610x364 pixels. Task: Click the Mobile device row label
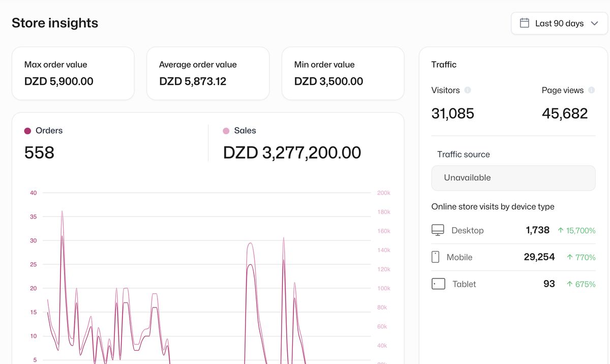point(460,257)
